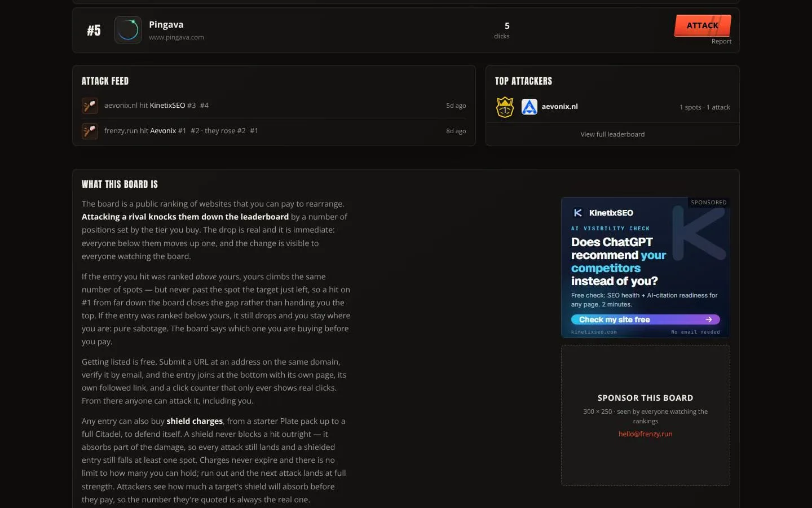Visit www.pingava.com link
The width and height of the screenshot is (812, 508).
point(176,37)
